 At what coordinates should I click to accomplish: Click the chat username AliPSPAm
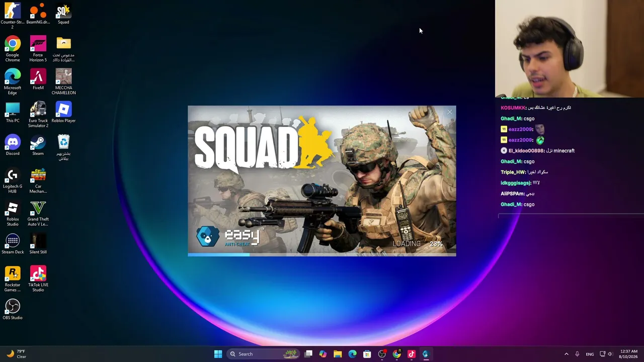coord(512,194)
